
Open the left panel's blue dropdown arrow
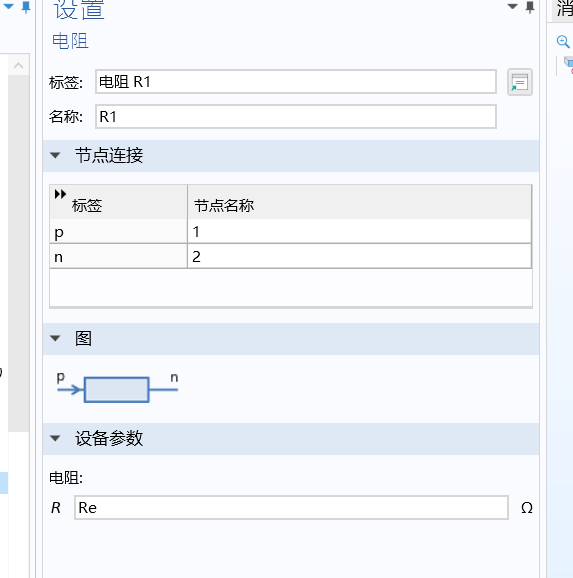coord(8,6)
